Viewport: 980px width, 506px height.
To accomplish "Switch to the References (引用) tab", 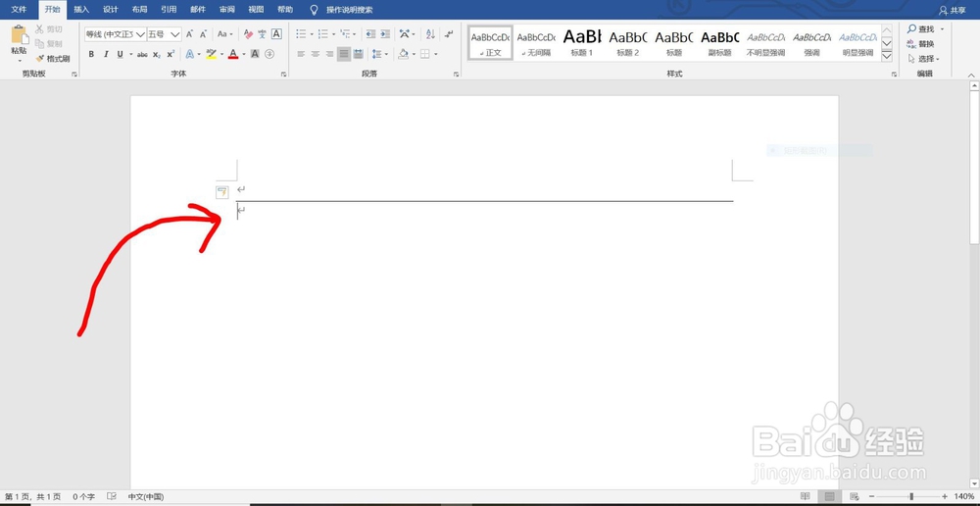I will coord(169,10).
